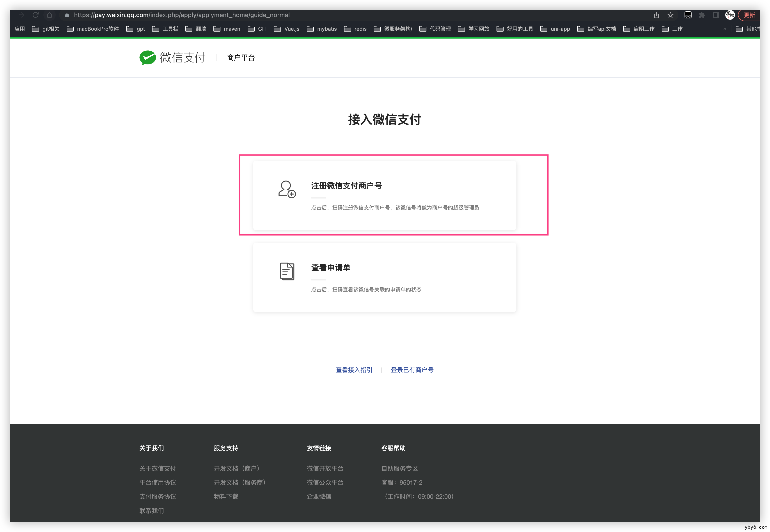Viewport: 770px width, 532px height.
Task: Open footer link 微信开放平台
Action: [x=325, y=468]
